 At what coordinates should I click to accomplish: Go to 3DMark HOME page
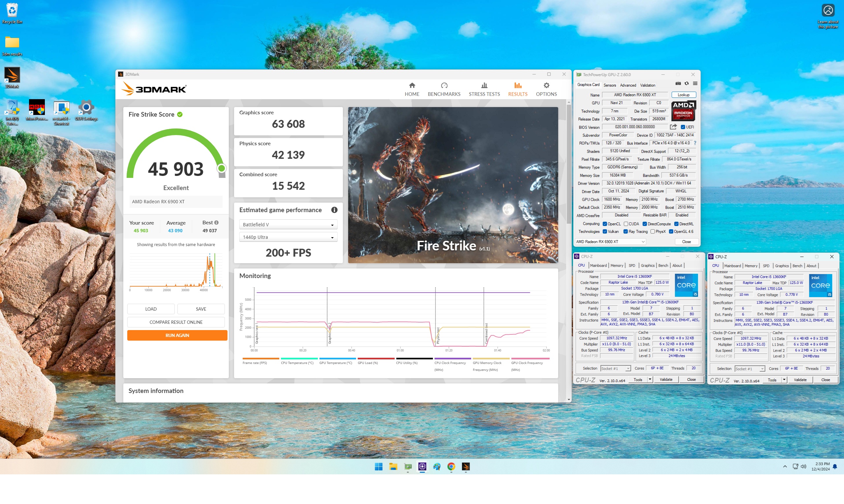click(x=412, y=89)
